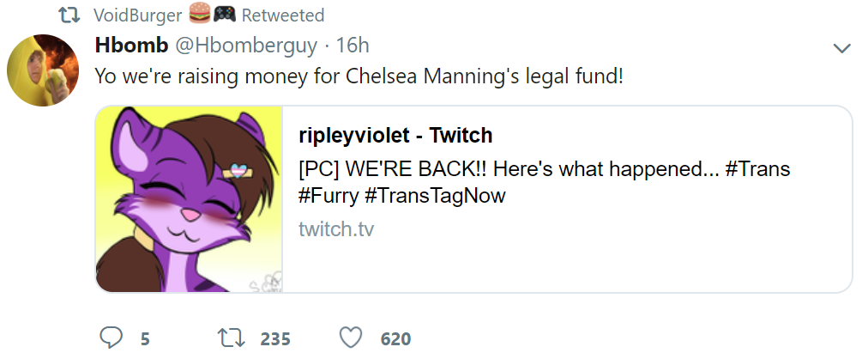Retweet this tweet using the arrows icon
This screenshot has width=868, height=353.
coord(231,338)
